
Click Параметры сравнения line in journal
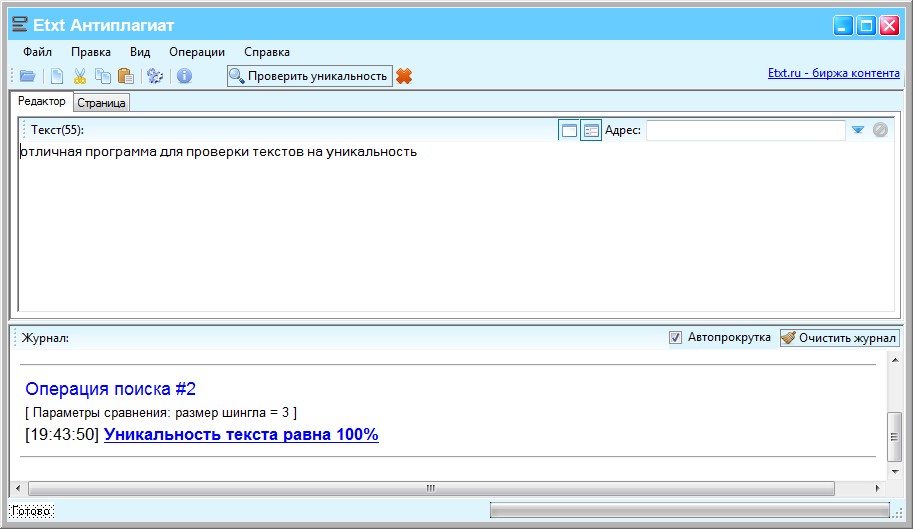pos(161,413)
